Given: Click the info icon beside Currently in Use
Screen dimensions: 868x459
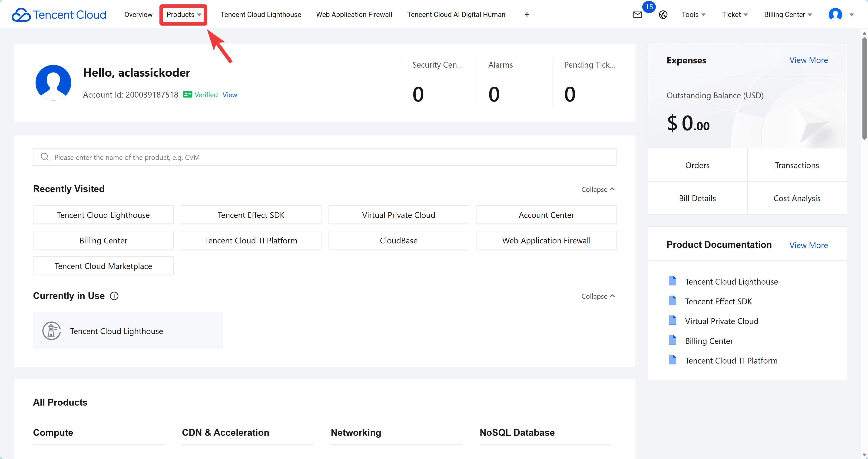Looking at the screenshot, I should [x=114, y=296].
